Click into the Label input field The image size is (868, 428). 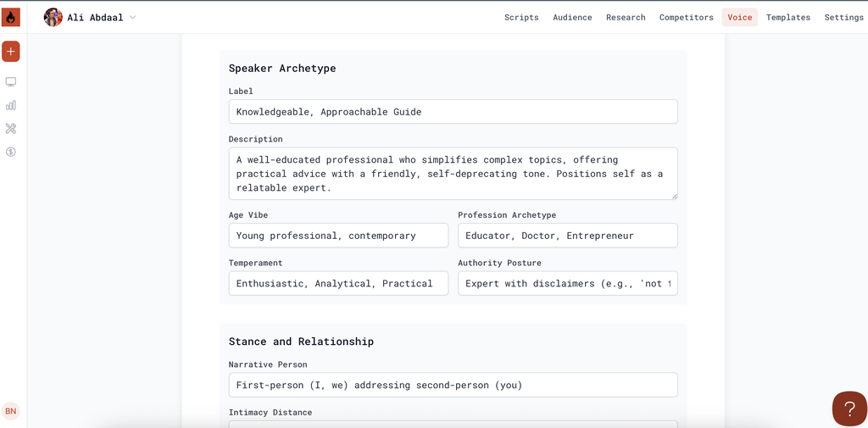coord(453,112)
